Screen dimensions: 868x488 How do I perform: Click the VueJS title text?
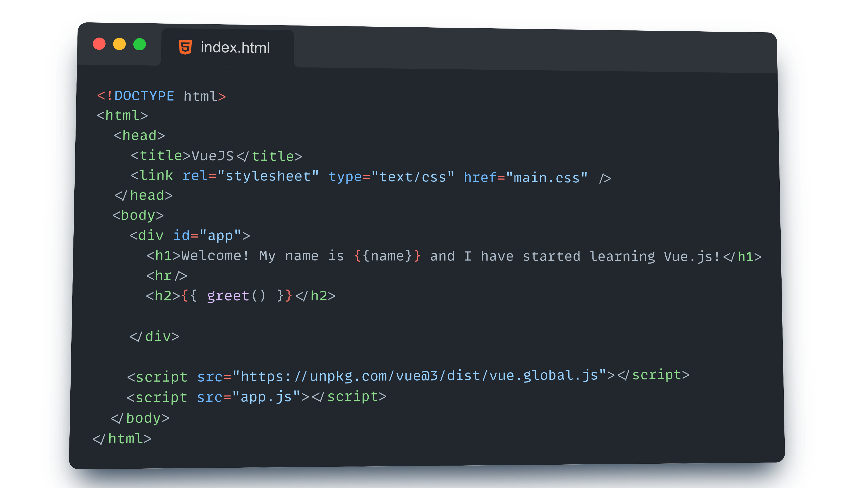[x=212, y=156]
